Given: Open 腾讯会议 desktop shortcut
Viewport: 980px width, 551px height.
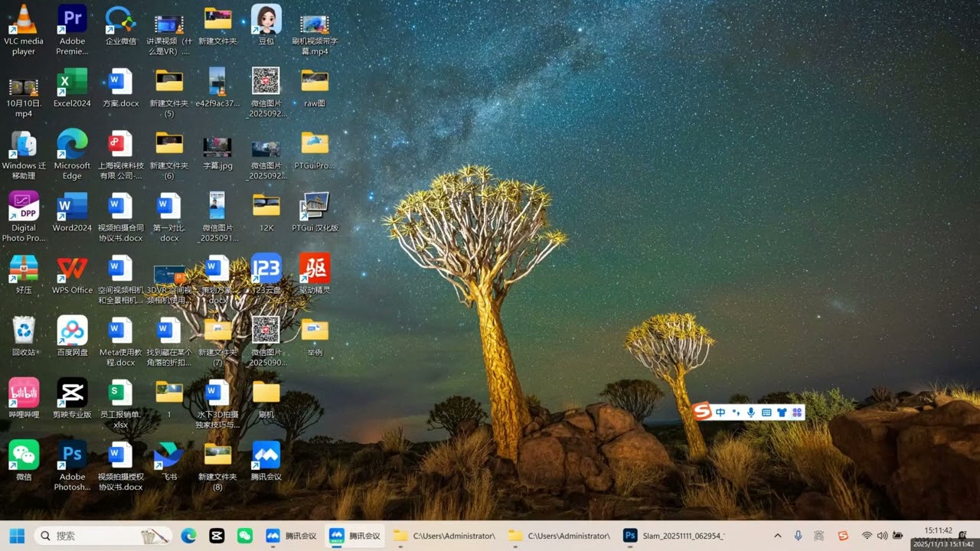Looking at the screenshot, I should pyautogui.click(x=266, y=460).
